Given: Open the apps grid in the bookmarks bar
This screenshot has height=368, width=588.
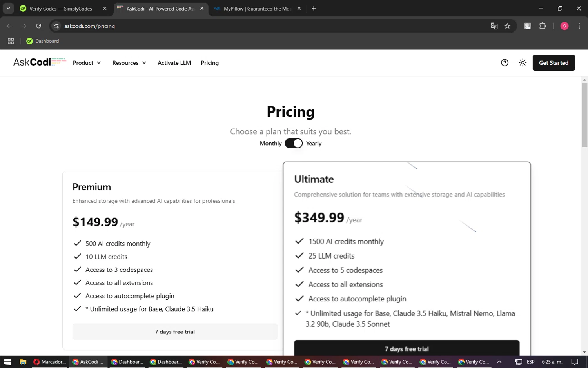Looking at the screenshot, I should (x=11, y=41).
